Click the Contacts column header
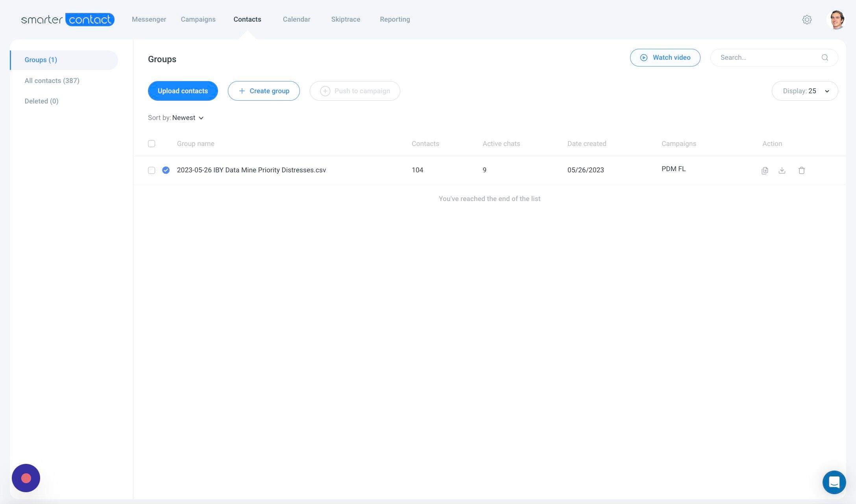856x504 pixels. (425, 144)
